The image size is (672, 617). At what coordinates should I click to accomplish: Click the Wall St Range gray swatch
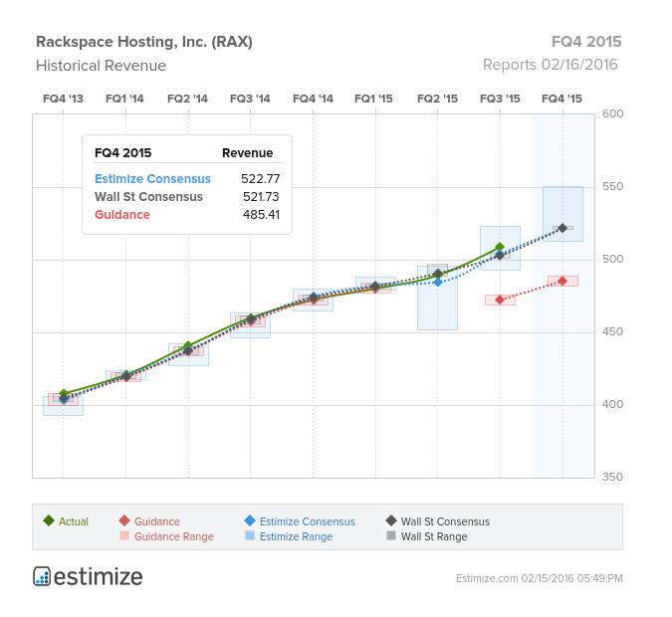pyautogui.click(x=391, y=535)
